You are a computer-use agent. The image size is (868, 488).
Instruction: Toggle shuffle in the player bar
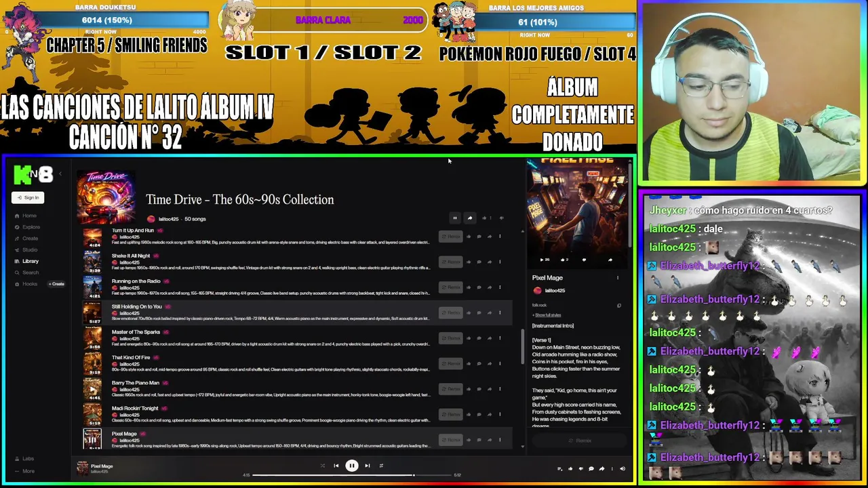(322, 466)
